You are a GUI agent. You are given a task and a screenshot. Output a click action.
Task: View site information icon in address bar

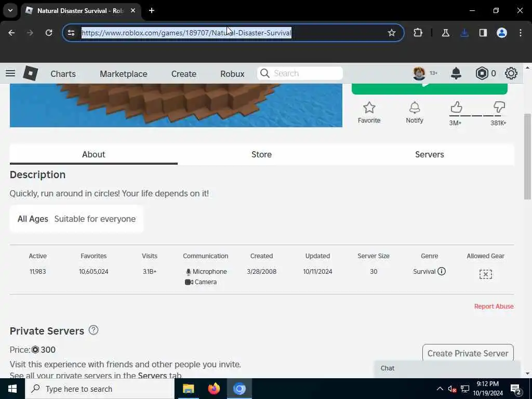pyautogui.click(x=71, y=33)
